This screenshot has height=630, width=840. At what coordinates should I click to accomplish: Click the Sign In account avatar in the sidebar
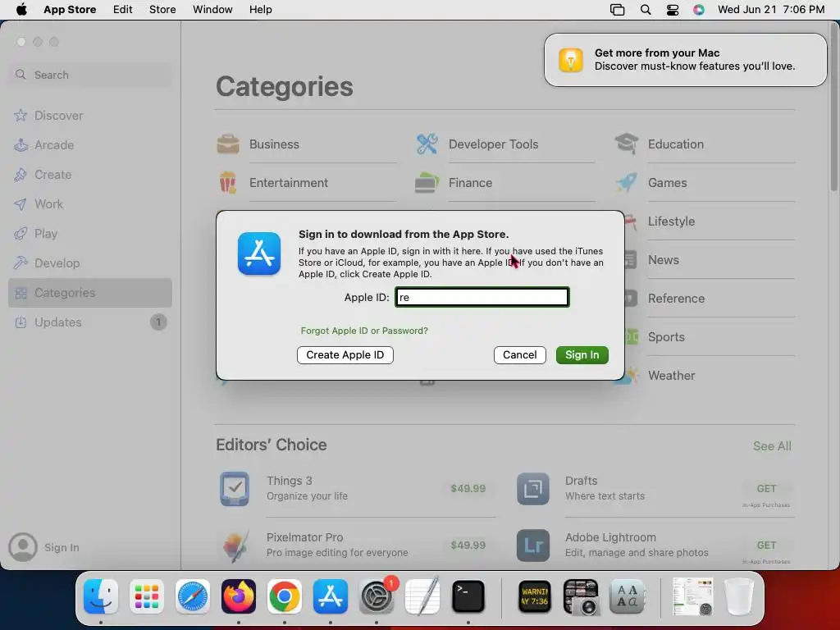tap(22, 547)
